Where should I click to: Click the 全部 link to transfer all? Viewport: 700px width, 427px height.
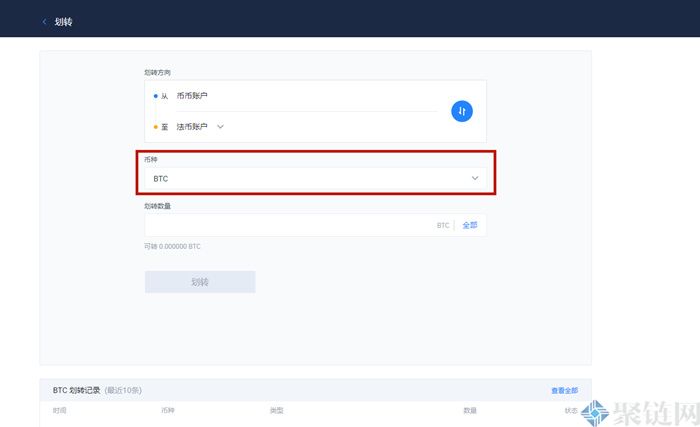click(470, 225)
